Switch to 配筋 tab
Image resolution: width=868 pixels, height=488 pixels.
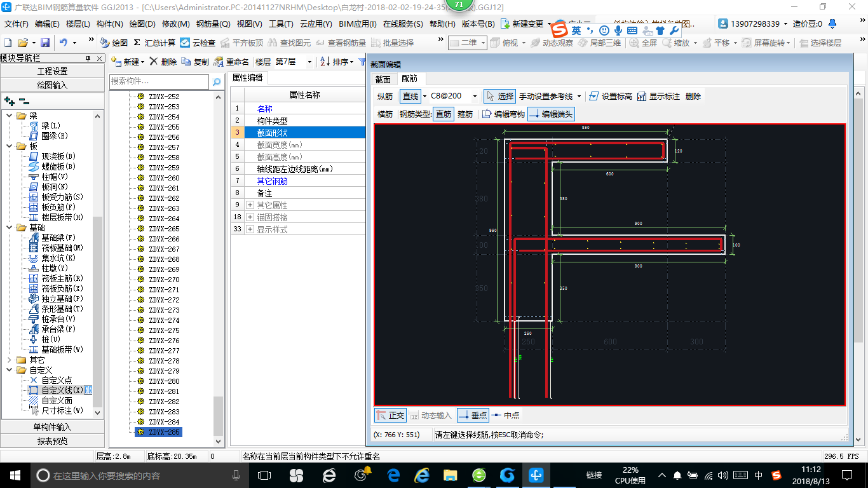tap(410, 79)
